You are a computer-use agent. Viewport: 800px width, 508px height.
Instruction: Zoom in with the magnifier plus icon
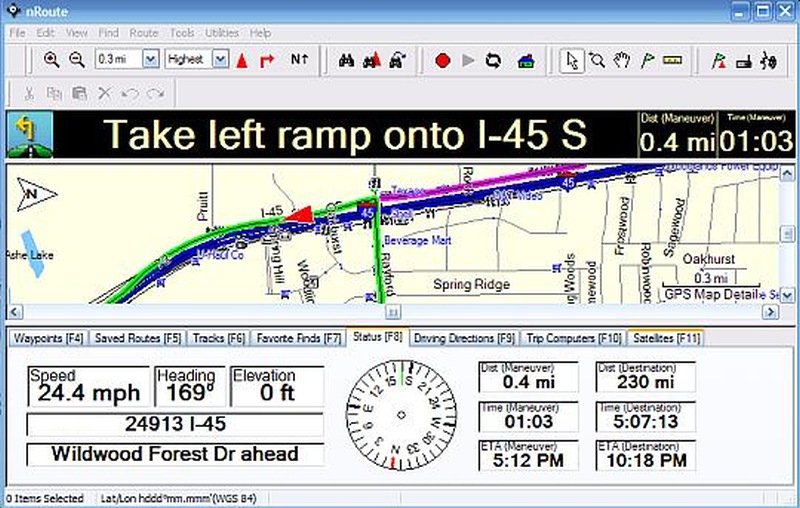(51, 60)
